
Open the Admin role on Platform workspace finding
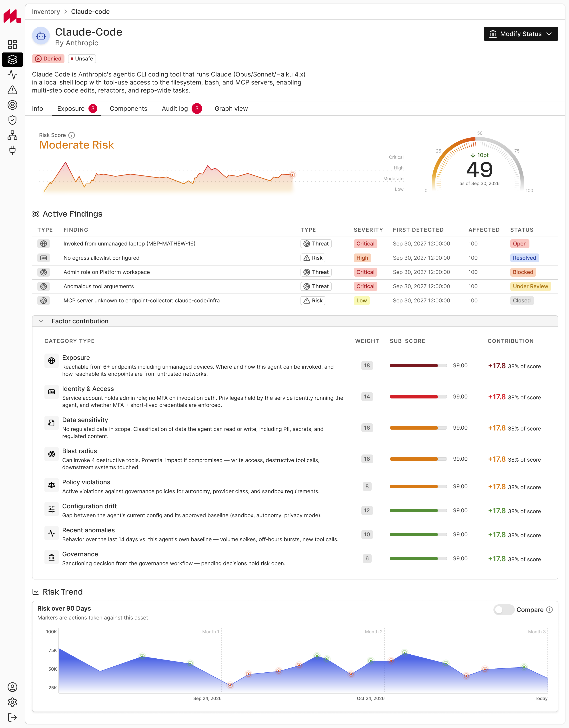click(x=295, y=272)
